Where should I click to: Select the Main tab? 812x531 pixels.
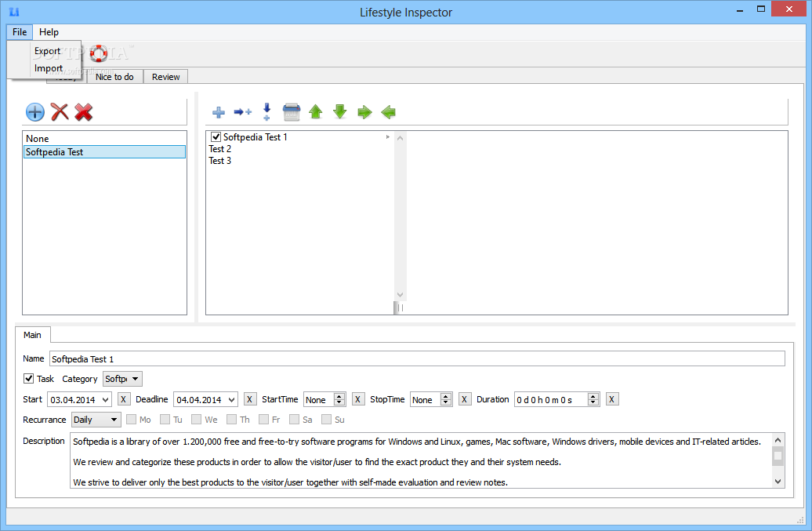pos(32,335)
